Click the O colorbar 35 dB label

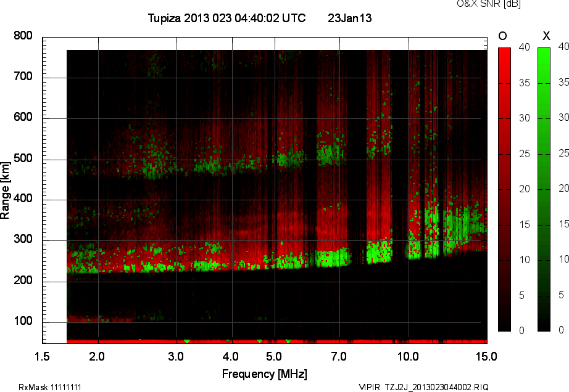tap(525, 83)
